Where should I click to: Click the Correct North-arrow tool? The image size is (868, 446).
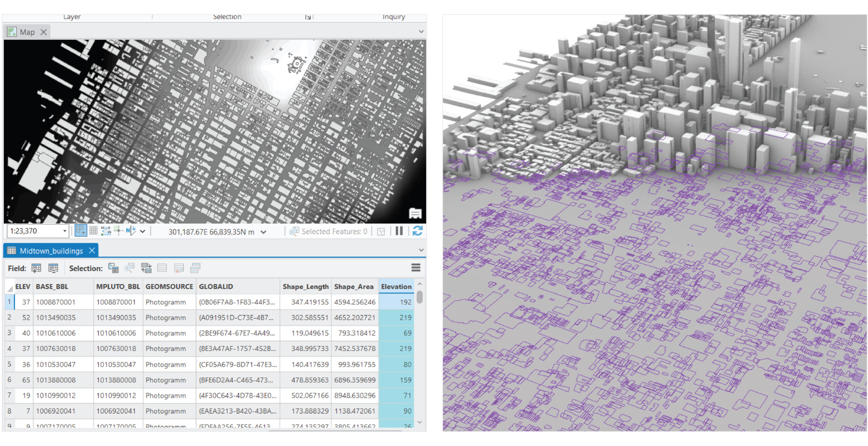tap(131, 231)
